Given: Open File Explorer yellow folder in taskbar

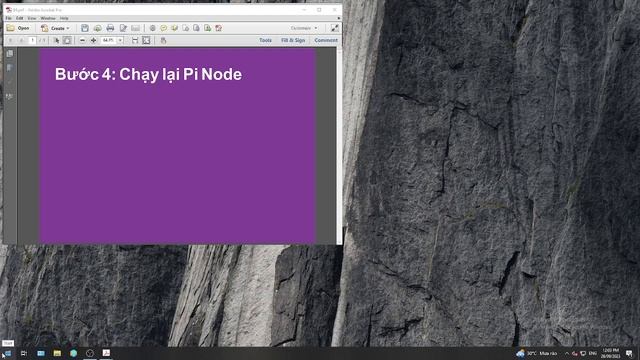Looking at the screenshot, I should [x=57, y=353].
